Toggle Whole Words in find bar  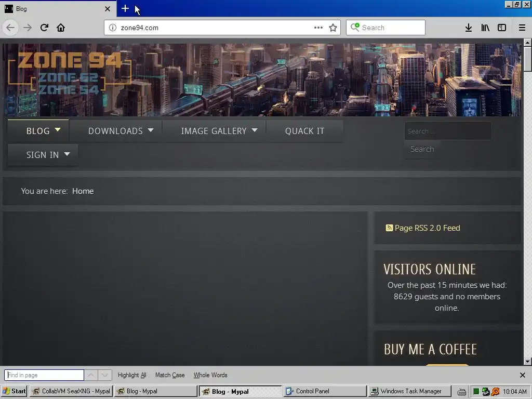(210, 375)
